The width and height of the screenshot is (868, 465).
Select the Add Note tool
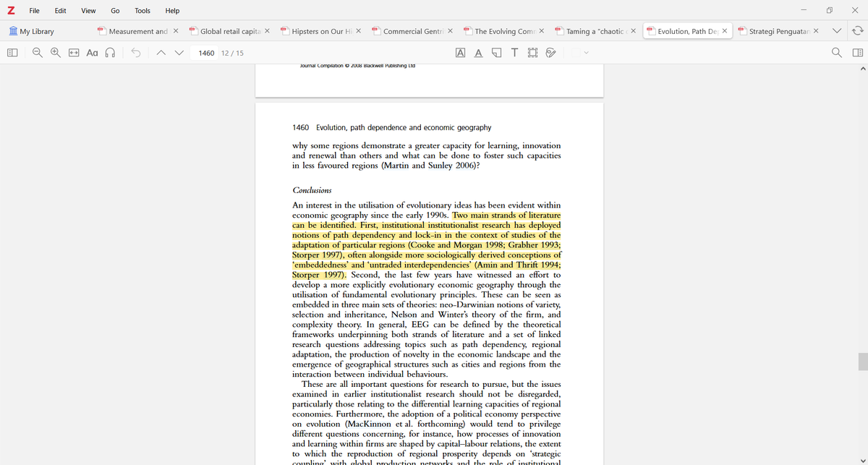(496, 53)
